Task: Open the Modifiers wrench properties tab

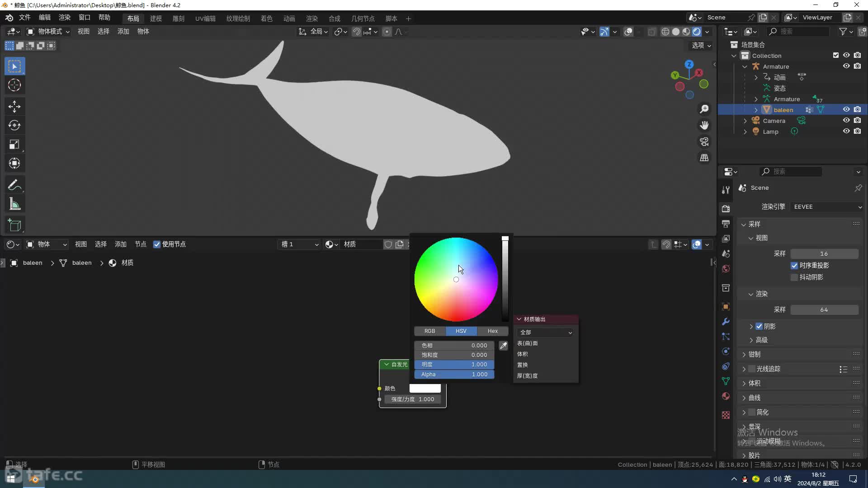Action: pos(726,322)
